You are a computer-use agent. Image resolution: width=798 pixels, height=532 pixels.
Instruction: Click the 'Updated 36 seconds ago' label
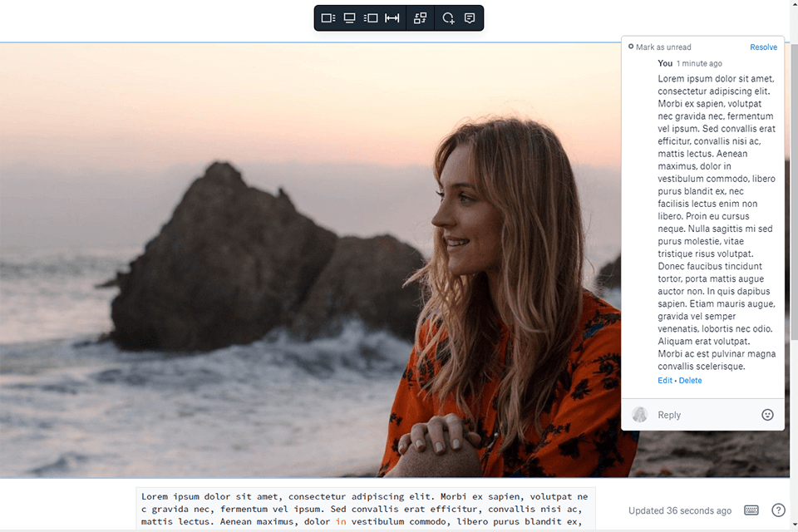[x=679, y=510]
